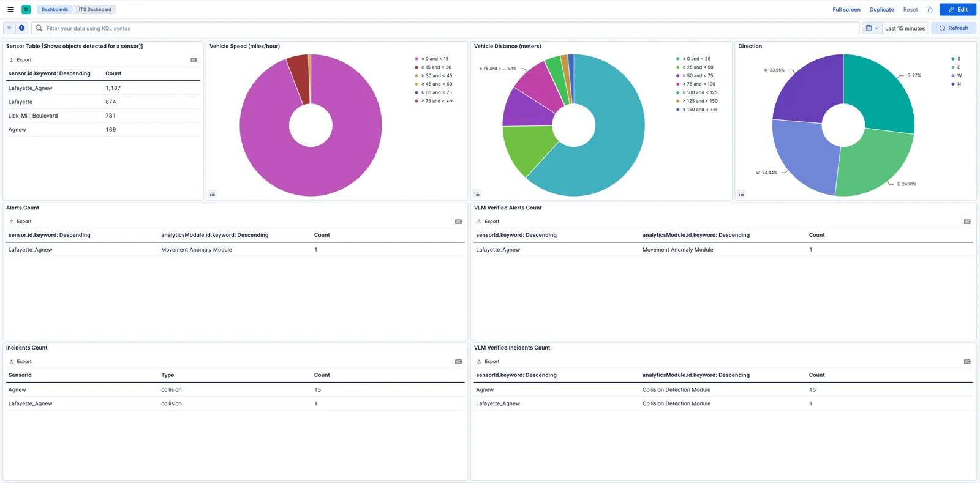The height and width of the screenshot is (483, 980).
Task: Open keyboard icon in VLM Verified Alerts panel
Action: click(967, 222)
